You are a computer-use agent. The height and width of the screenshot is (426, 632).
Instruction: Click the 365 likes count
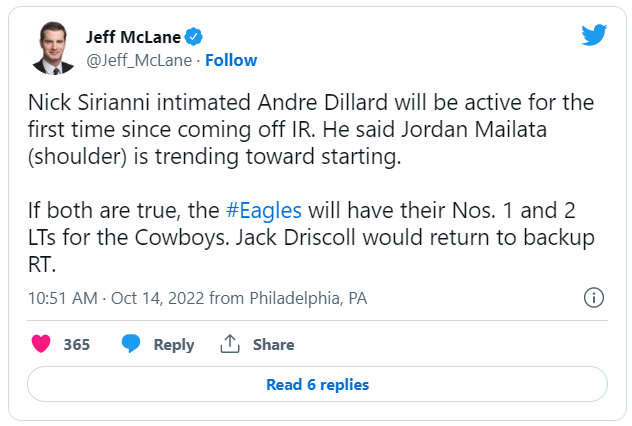(x=77, y=344)
